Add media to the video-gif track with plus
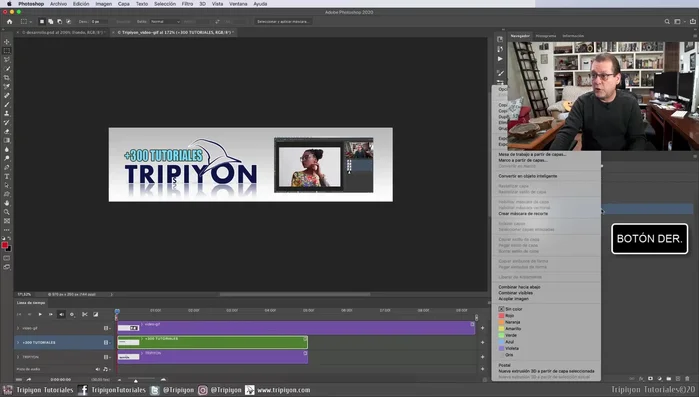 pyautogui.click(x=482, y=328)
